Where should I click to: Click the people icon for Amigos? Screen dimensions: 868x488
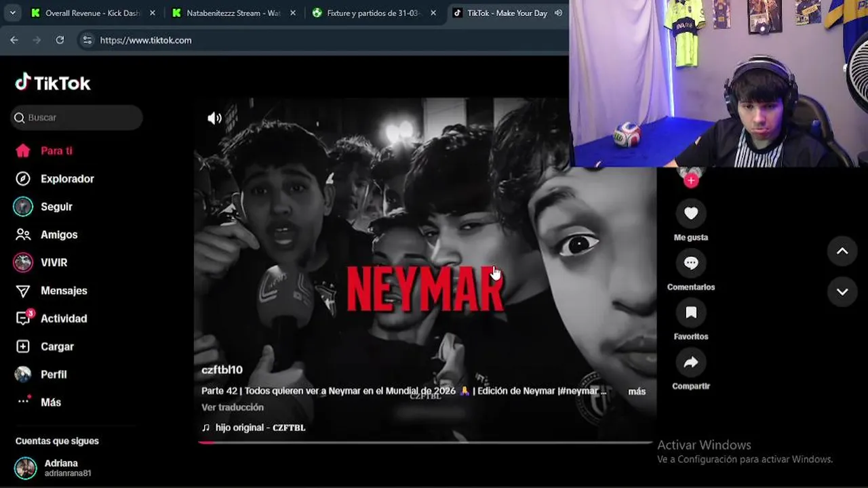[x=23, y=235]
